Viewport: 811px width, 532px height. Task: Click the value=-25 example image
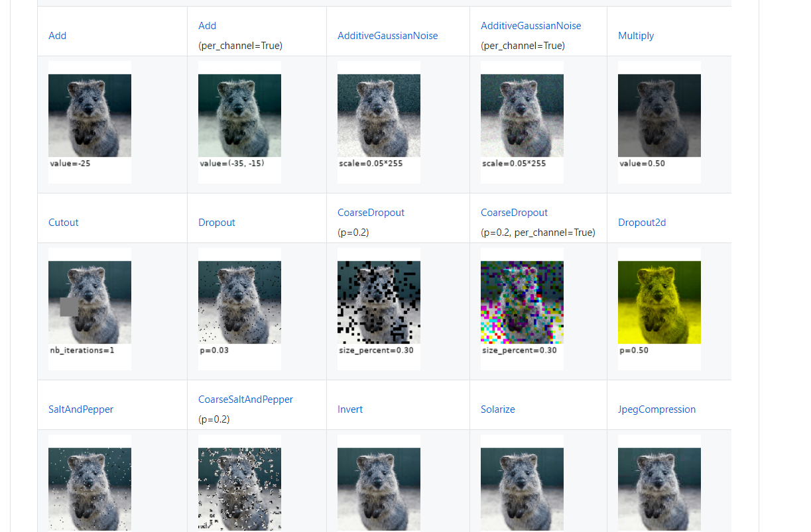click(90, 122)
